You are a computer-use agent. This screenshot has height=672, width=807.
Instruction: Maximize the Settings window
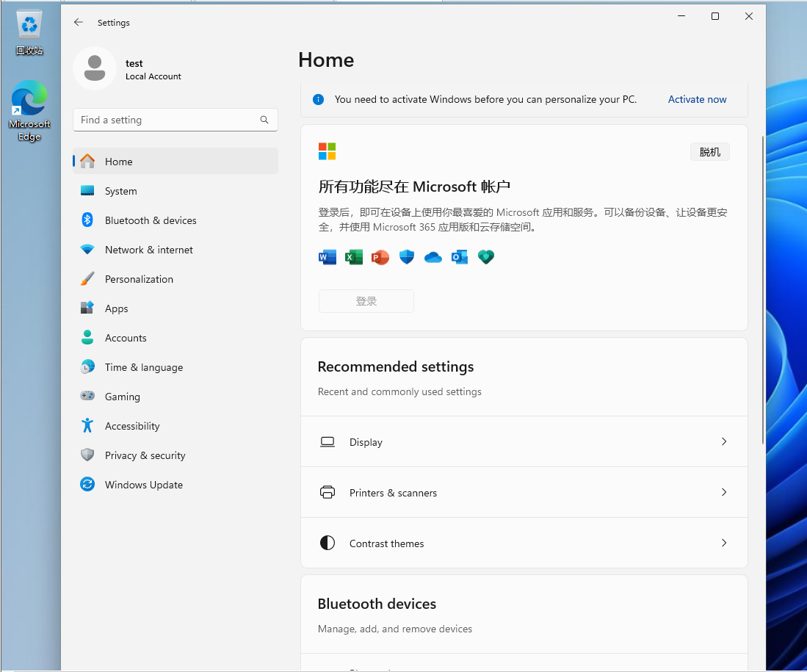click(x=715, y=16)
